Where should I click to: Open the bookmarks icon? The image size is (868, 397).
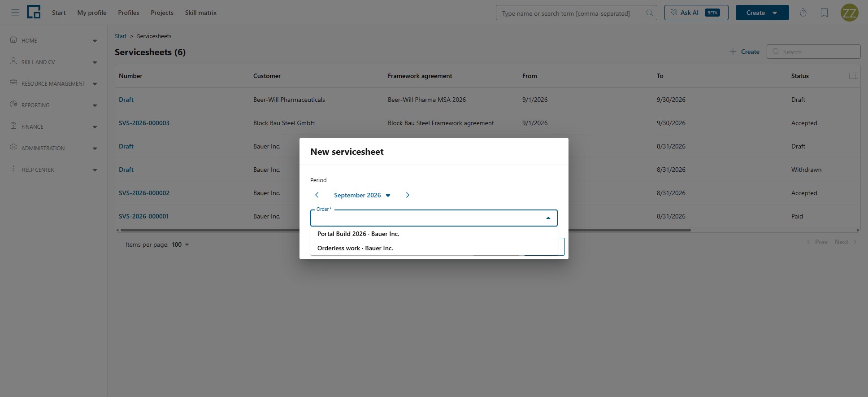pyautogui.click(x=824, y=13)
